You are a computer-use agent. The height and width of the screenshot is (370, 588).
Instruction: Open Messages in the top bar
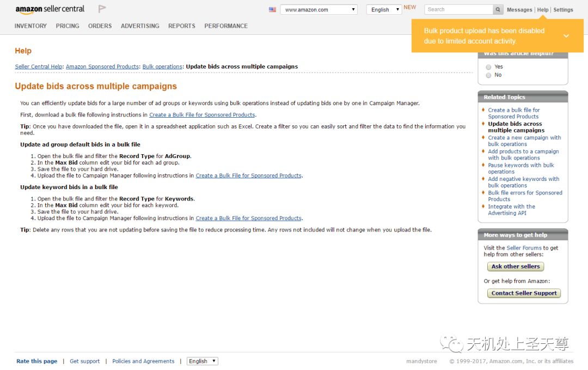point(519,10)
